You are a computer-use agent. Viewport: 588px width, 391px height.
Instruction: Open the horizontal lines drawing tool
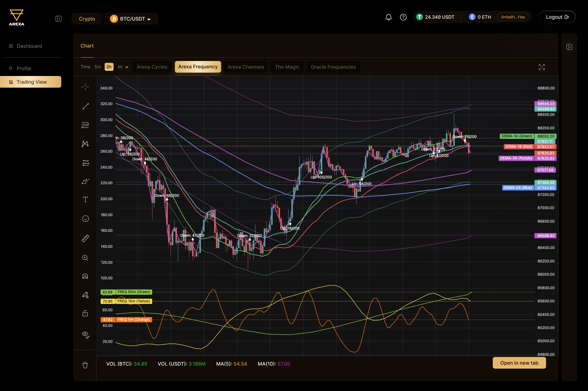tap(85, 125)
